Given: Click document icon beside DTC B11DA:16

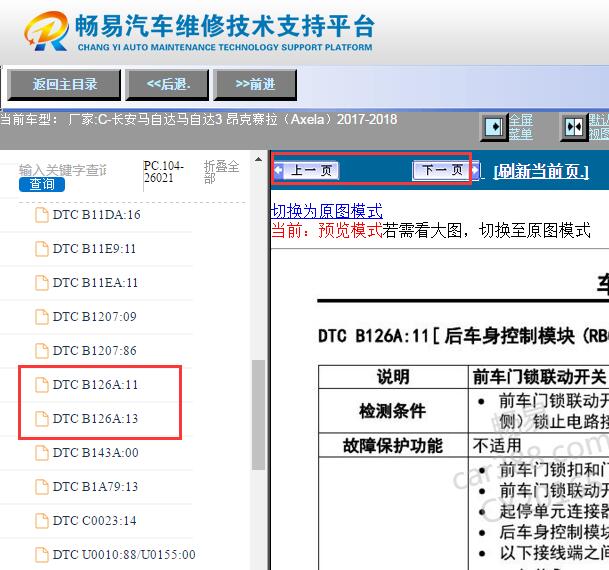Looking at the screenshot, I should [42, 215].
